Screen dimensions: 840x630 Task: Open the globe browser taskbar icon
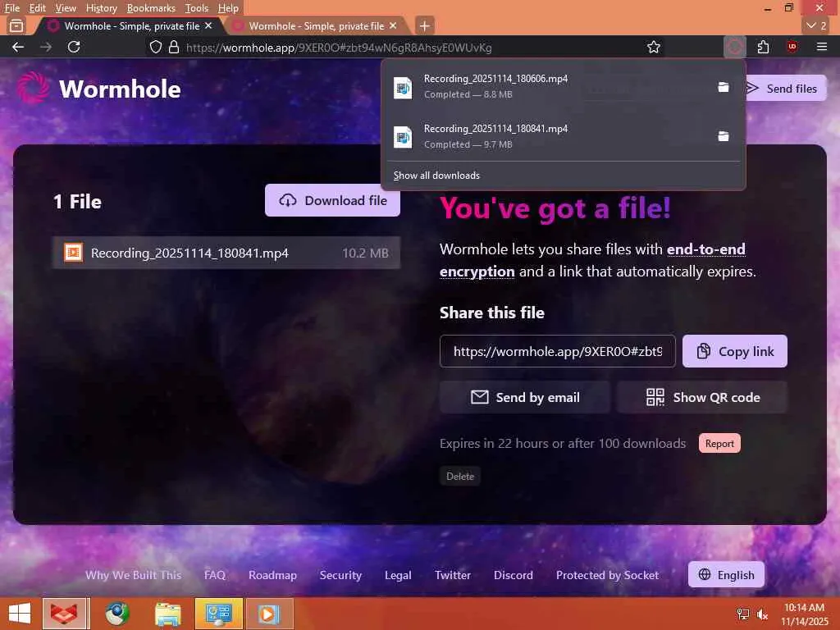[116, 614]
